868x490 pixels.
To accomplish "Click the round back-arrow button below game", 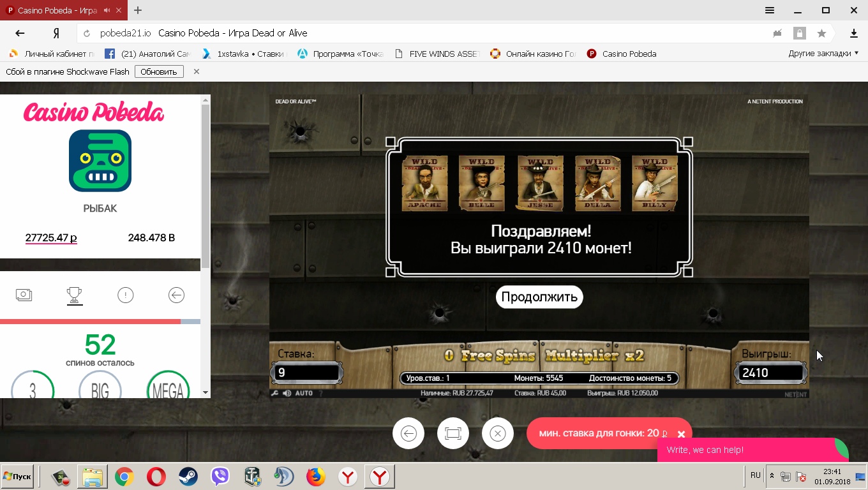I will point(408,434).
